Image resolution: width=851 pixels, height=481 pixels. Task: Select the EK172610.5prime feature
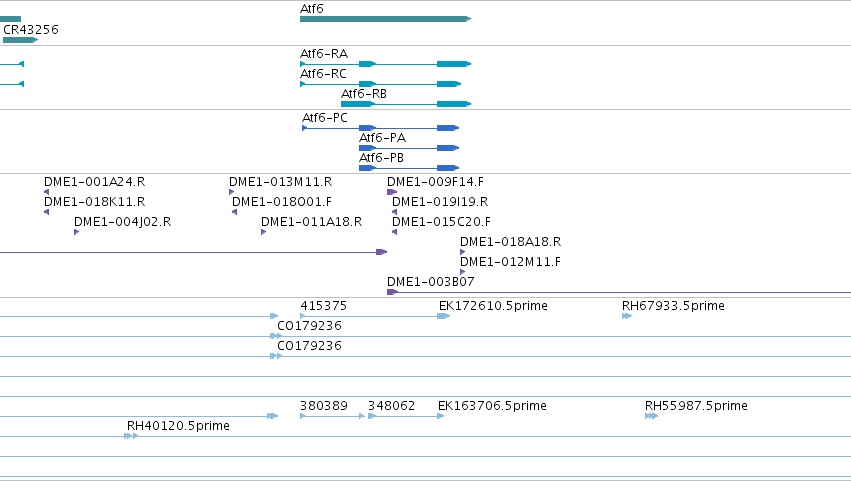(443, 316)
